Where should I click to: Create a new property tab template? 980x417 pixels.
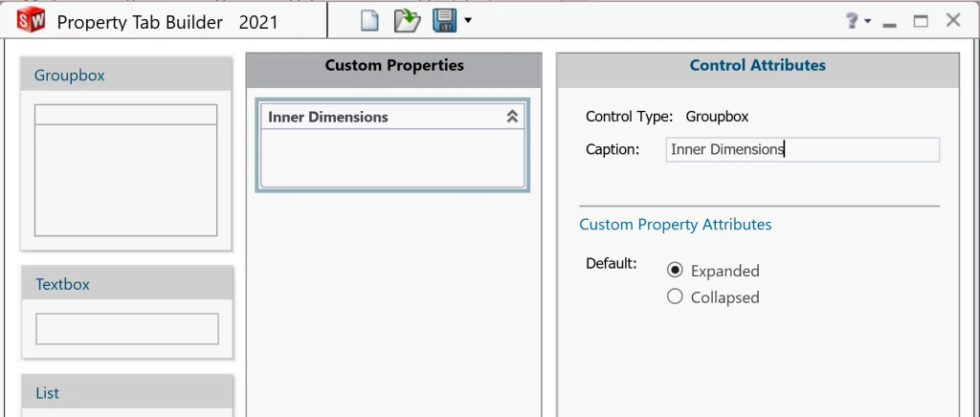(x=369, y=20)
